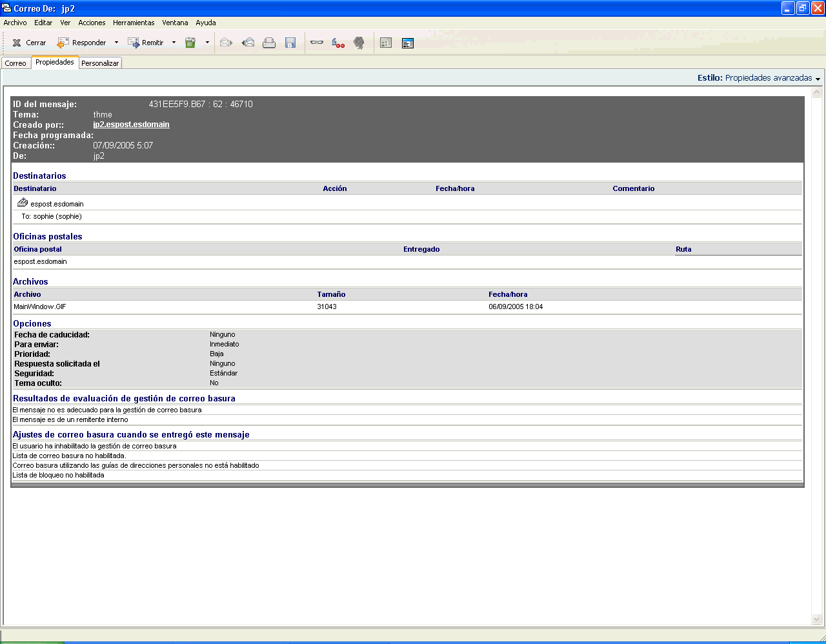Screen dimensions: 826x644
Task: Click the green trash delete icon
Action: point(190,43)
